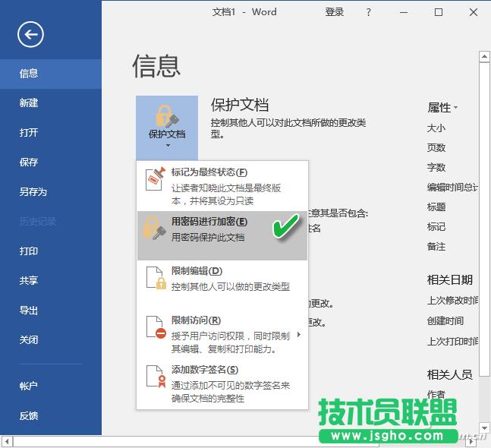
Task: Expand the 限制访问 submenu arrow
Action: coord(298,335)
